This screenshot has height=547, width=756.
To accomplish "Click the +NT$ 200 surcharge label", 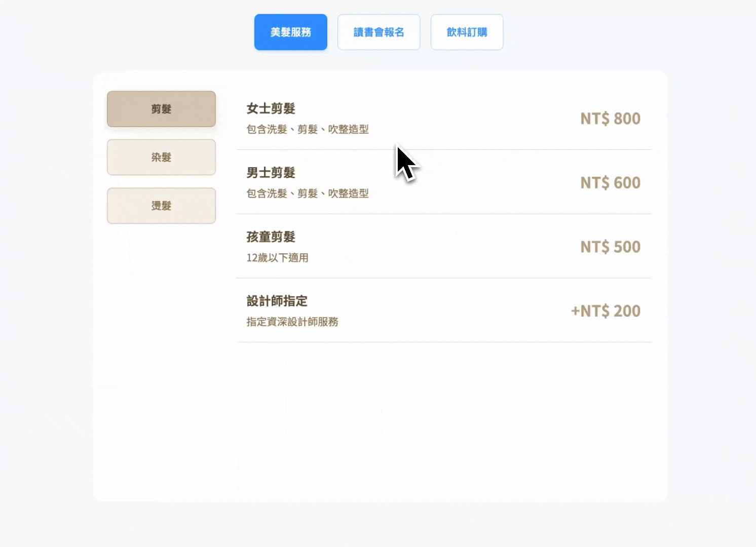I will point(606,311).
